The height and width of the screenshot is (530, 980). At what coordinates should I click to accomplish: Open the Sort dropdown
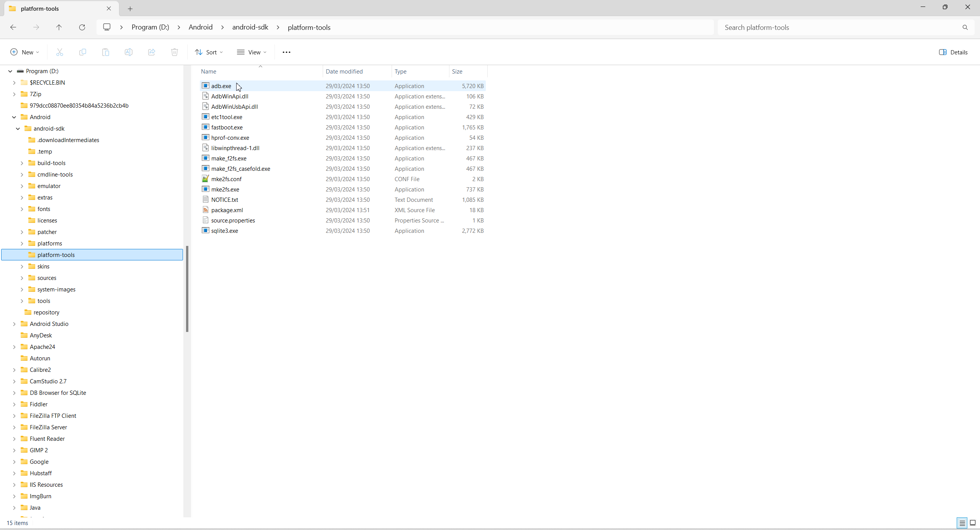click(x=209, y=52)
